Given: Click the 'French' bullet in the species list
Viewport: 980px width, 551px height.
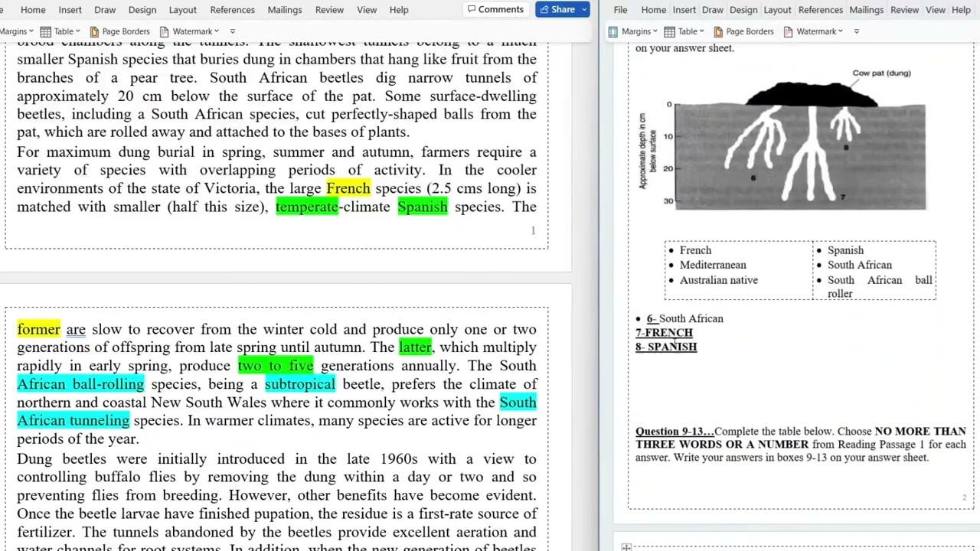Looking at the screenshot, I should point(695,250).
